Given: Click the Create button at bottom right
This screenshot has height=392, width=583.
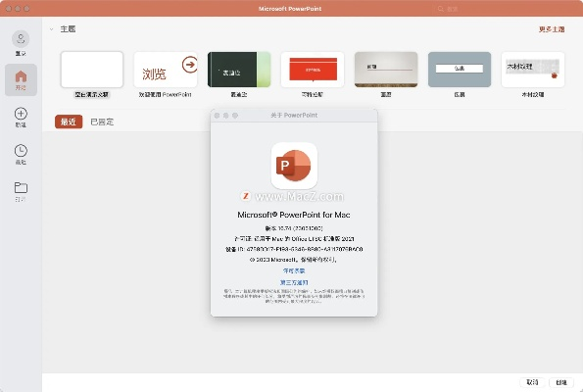Looking at the screenshot, I should 561,382.
